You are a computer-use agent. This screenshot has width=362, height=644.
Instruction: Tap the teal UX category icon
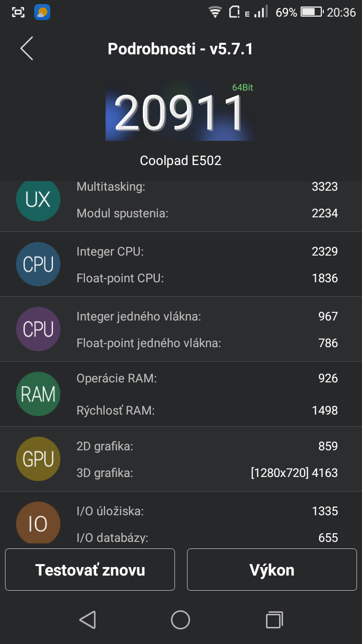click(x=38, y=199)
